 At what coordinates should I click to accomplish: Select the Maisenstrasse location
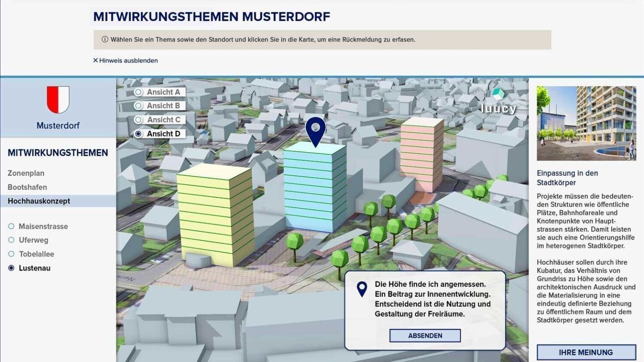click(x=12, y=226)
